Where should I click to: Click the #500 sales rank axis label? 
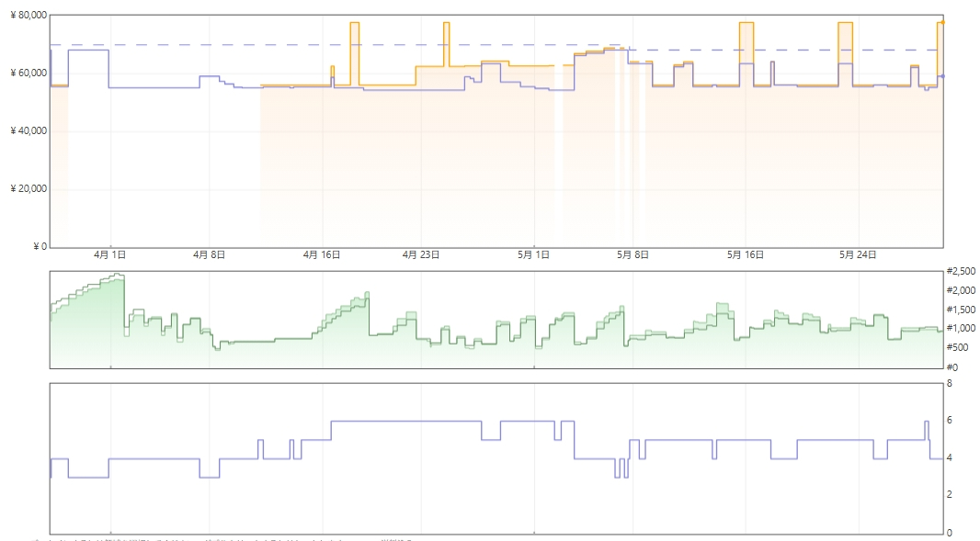958,347
